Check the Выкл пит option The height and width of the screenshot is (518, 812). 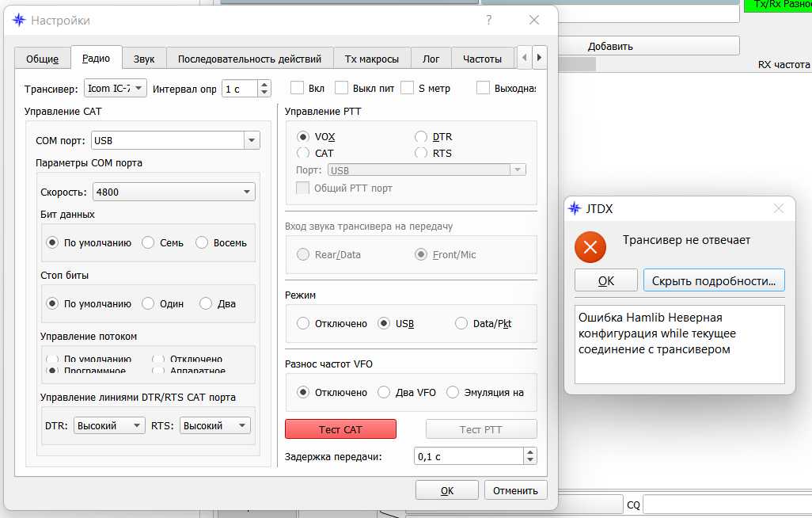[x=342, y=88]
